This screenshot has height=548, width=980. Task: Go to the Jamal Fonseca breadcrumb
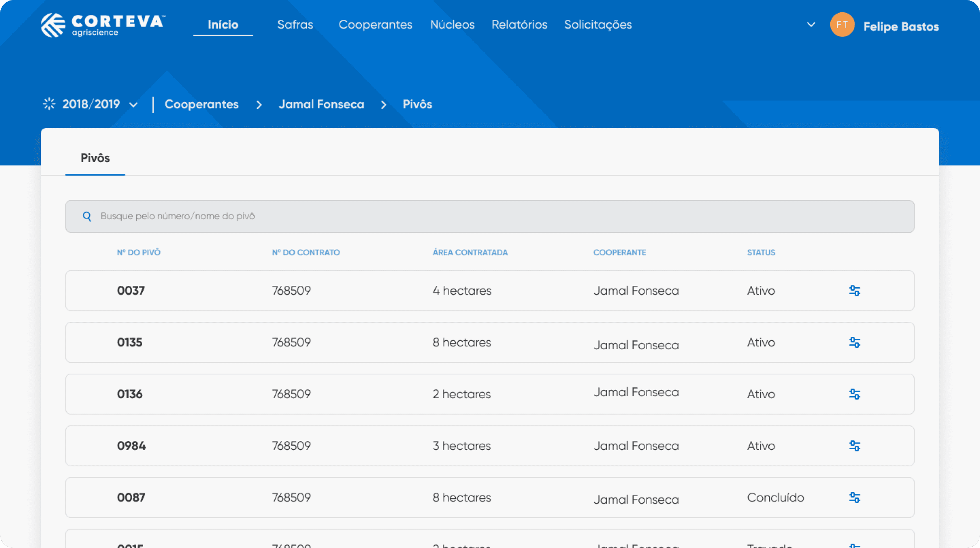click(x=321, y=105)
